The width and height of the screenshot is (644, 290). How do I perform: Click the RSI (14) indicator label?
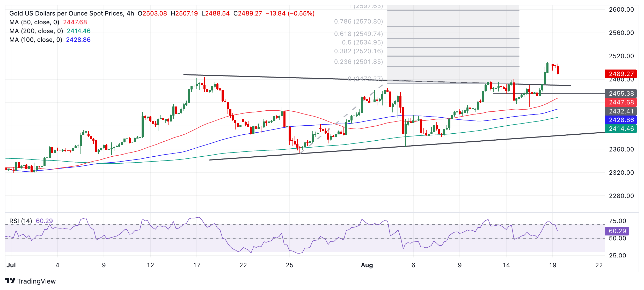21,221
